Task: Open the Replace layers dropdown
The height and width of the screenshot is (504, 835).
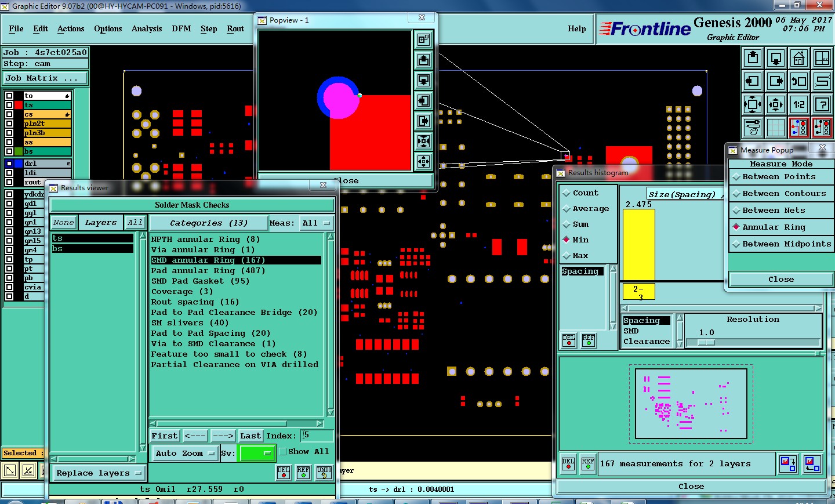Action: [x=99, y=473]
